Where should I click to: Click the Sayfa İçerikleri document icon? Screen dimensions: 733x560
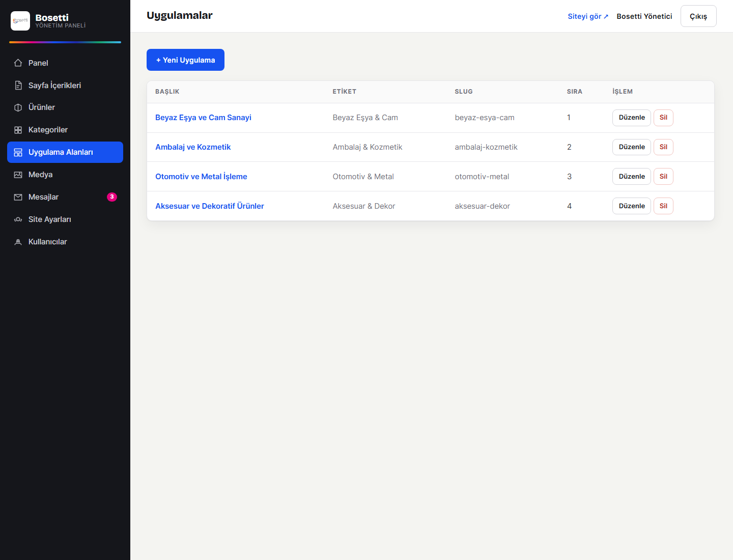(18, 86)
